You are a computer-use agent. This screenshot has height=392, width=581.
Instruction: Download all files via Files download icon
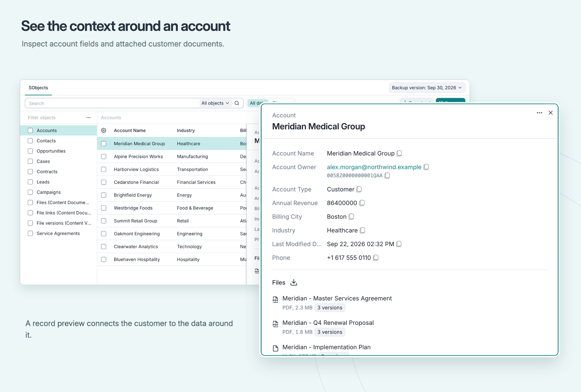coord(294,282)
